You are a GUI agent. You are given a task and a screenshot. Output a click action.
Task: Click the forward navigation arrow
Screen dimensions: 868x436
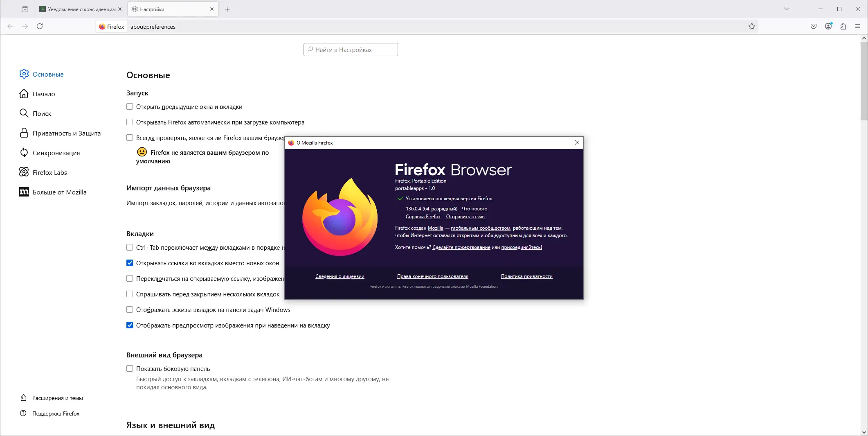(x=25, y=26)
